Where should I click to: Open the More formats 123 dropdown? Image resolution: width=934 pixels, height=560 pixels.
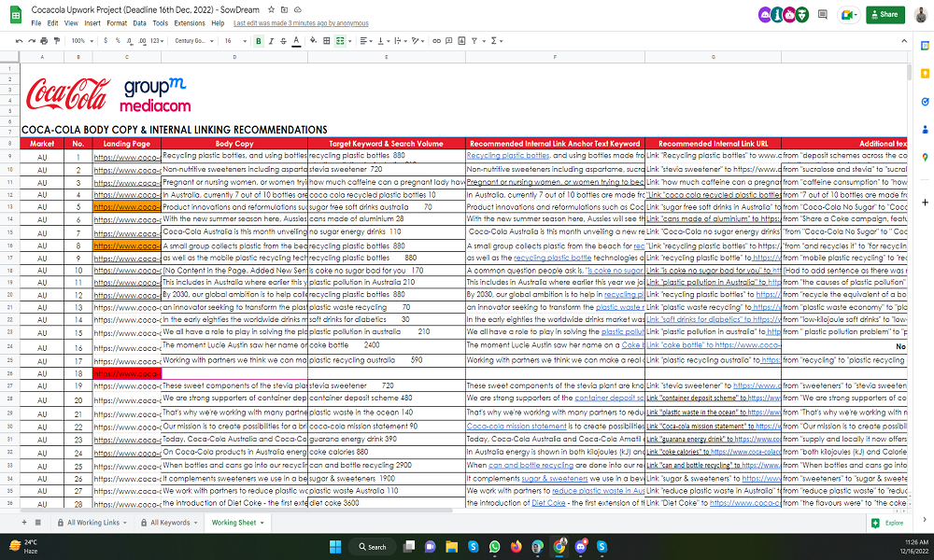[157, 41]
